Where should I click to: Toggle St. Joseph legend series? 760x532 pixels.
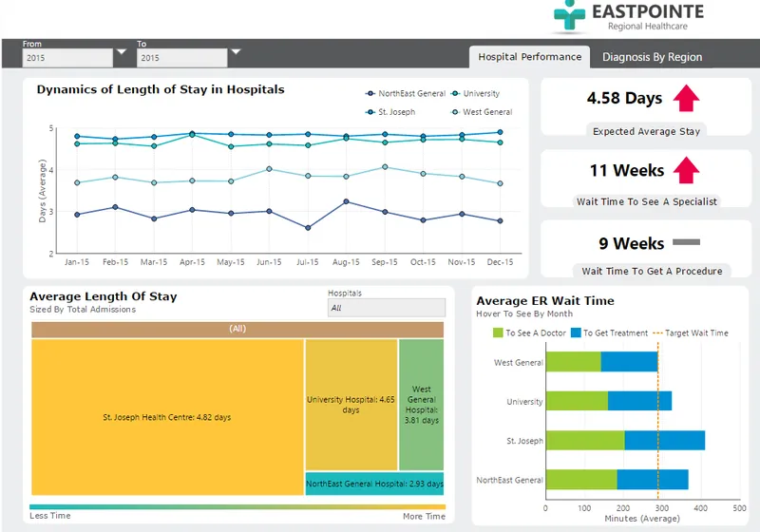point(390,112)
